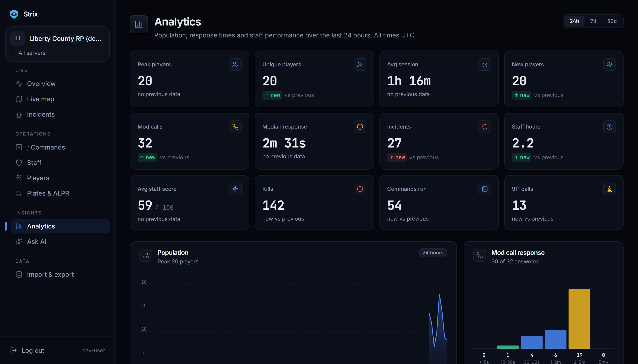Click the New players card icon
638x364 pixels.
pyautogui.click(x=610, y=65)
